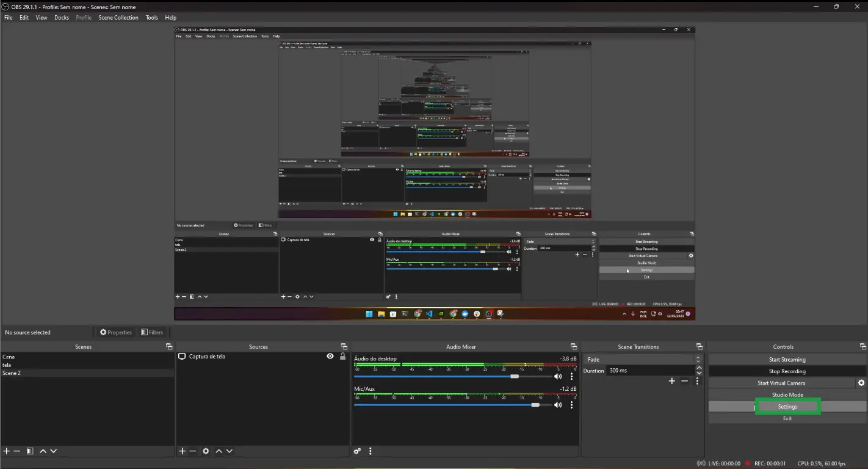Open the Docks menu

(62, 18)
